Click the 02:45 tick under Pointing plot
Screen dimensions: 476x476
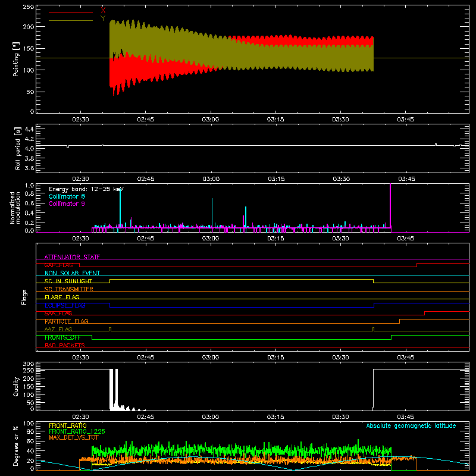point(145,120)
